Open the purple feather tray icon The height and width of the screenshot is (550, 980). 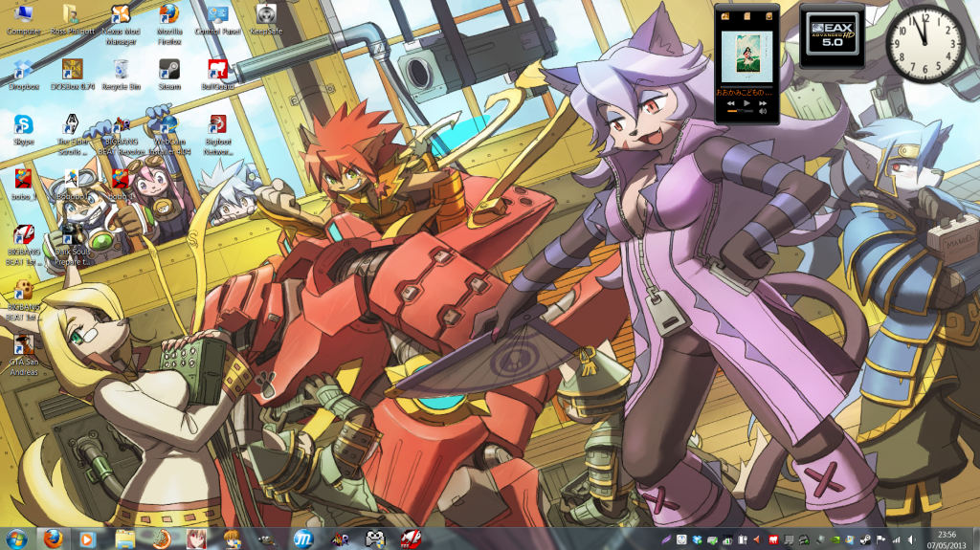pyautogui.click(x=666, y=539)
